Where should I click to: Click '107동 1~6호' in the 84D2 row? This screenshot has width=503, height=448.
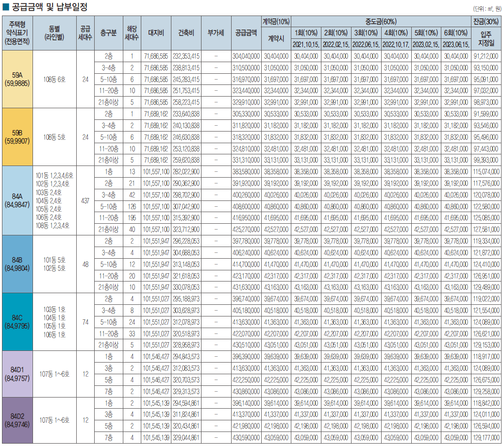click(x=54, y=420)
